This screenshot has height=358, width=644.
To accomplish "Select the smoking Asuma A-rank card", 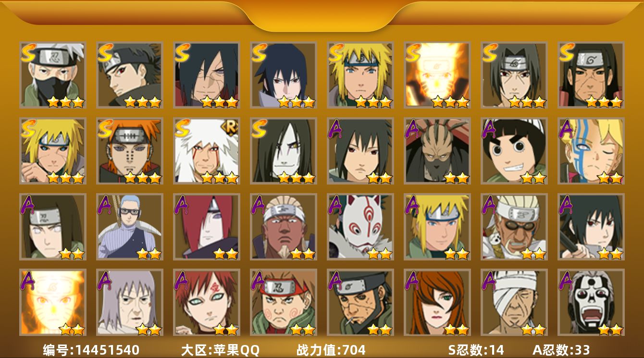I will 360,302.
